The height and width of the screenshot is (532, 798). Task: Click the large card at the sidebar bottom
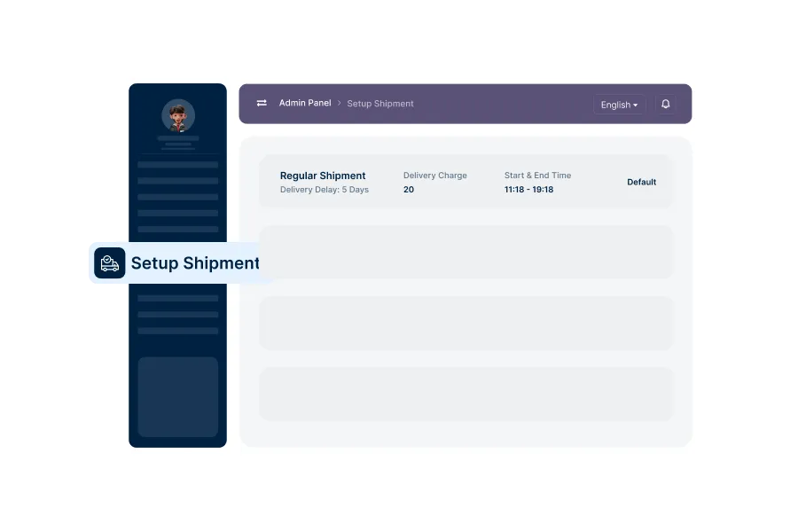177,396
